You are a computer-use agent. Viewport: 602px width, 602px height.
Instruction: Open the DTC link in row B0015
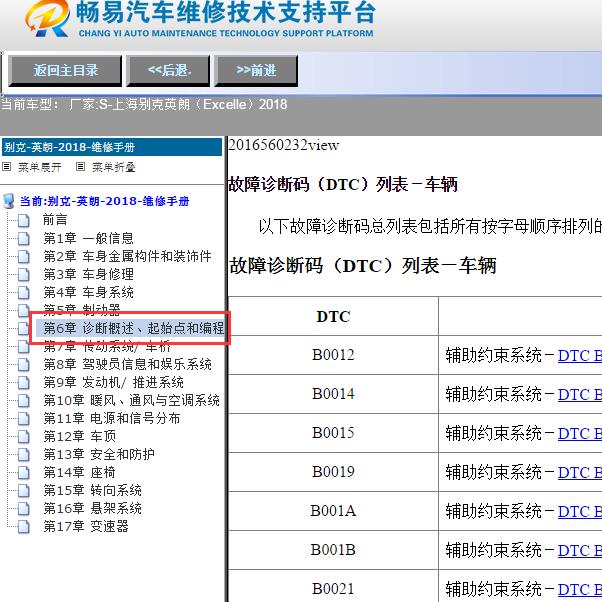580,434
